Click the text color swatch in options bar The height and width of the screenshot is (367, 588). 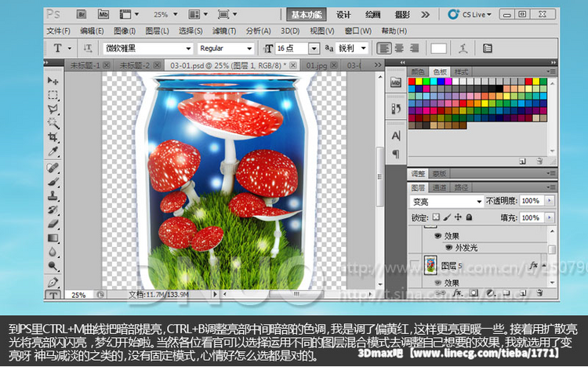(438, 49)
